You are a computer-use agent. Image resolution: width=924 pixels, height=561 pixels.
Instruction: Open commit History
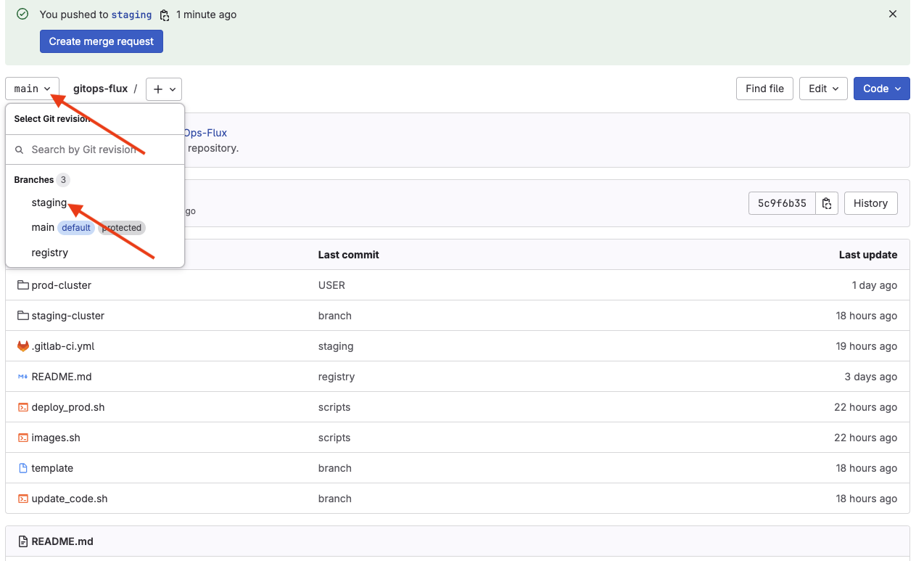click(870, 203)
